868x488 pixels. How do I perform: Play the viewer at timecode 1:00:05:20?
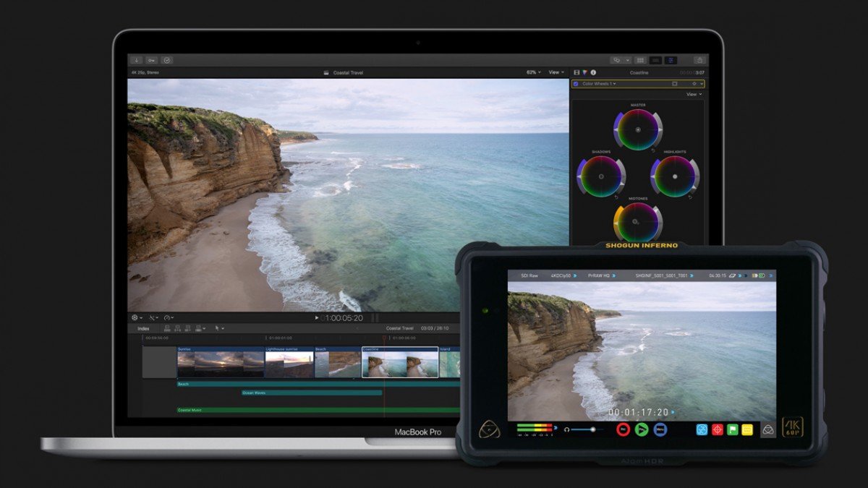(317, 317)
